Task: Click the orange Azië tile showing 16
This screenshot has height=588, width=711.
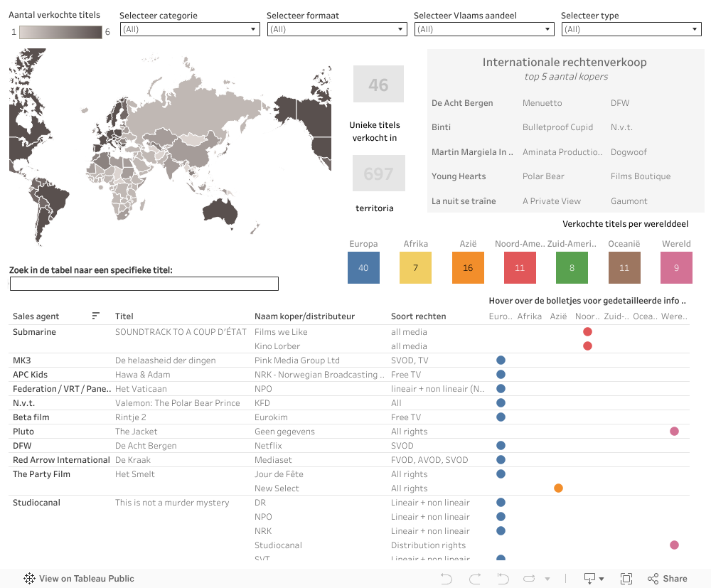Action: pos(468,268)
